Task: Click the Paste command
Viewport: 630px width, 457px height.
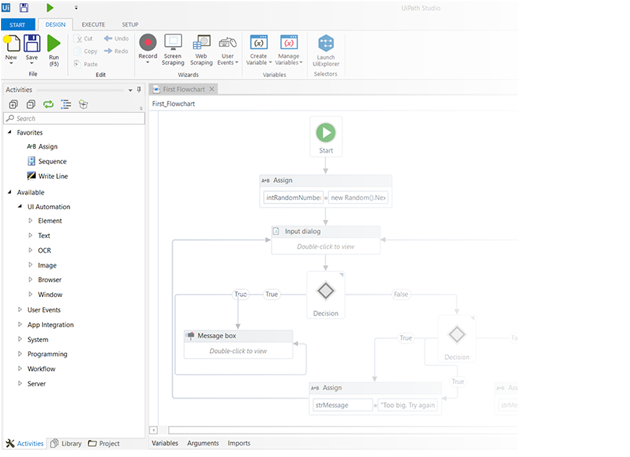Action: (86, 64)
